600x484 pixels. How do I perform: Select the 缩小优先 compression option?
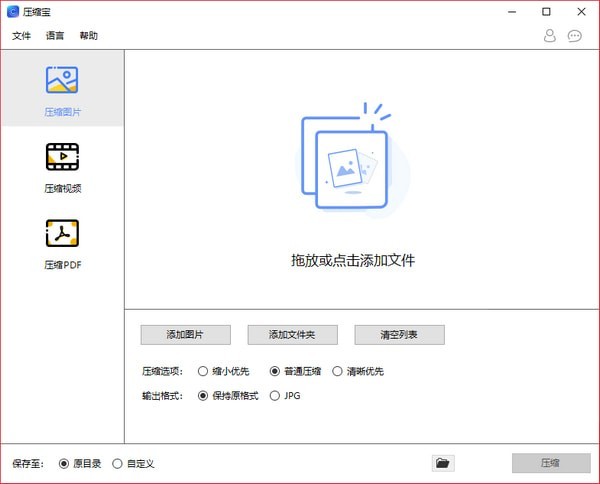tap(203, 371)
